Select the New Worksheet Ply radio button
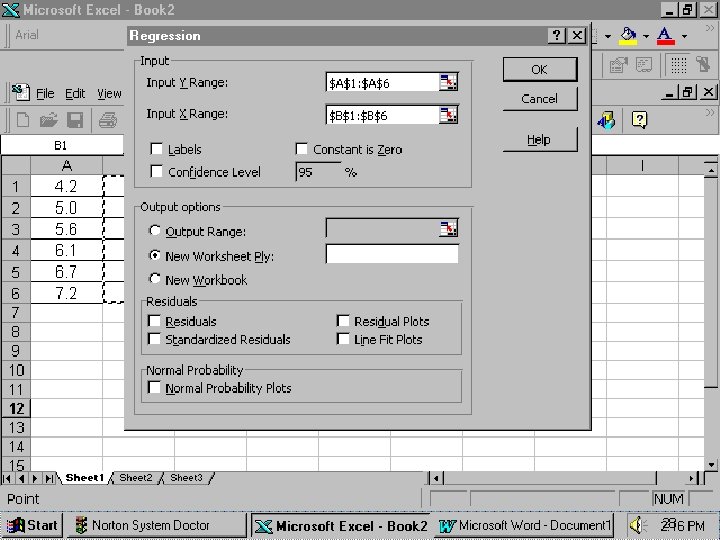 [155, 255]
